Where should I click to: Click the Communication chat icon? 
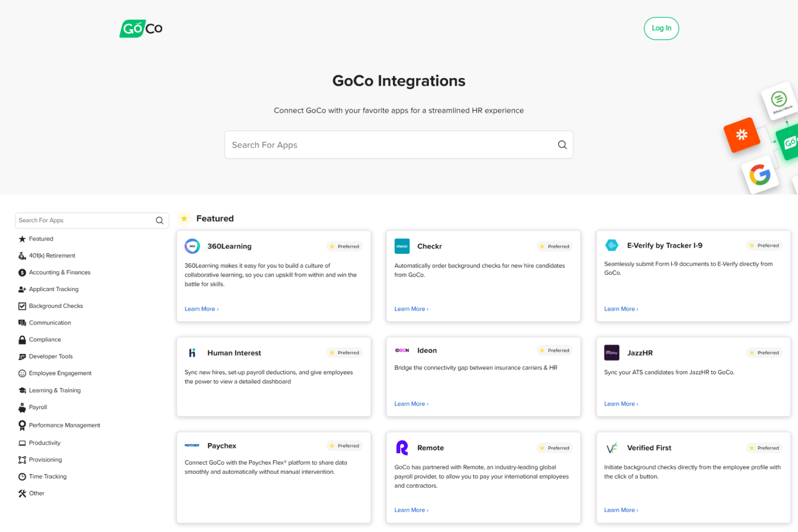click(22, 323)
